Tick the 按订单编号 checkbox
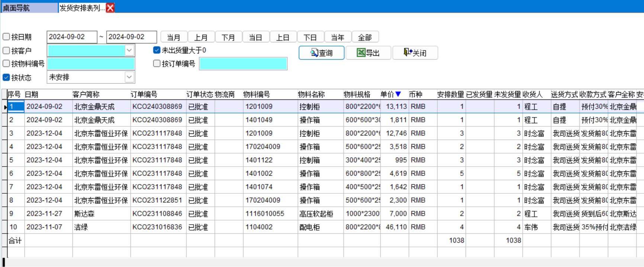This screenshot has width=644, height=267. (157, 64)
